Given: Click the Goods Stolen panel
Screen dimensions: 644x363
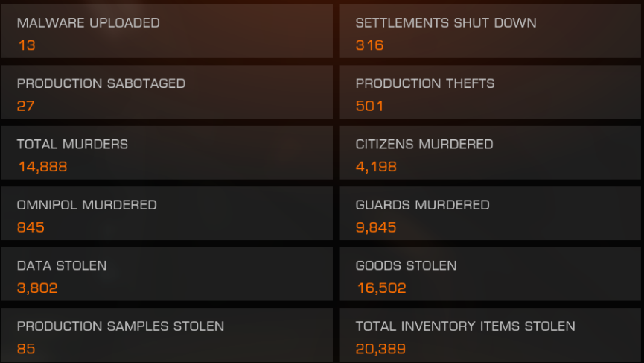Looking at the screenshot, I should [x=491, y=274].
